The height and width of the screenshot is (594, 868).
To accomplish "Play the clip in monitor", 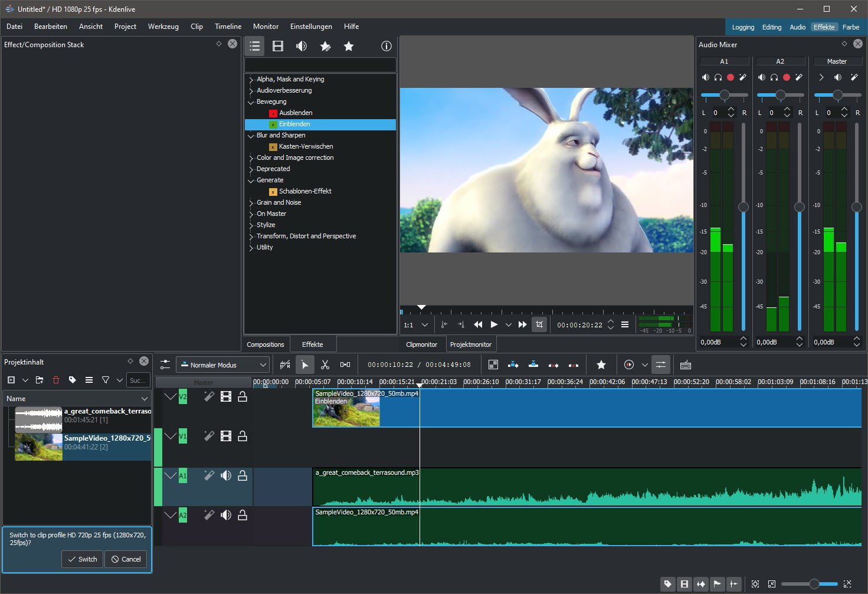I will coord(494,324).
